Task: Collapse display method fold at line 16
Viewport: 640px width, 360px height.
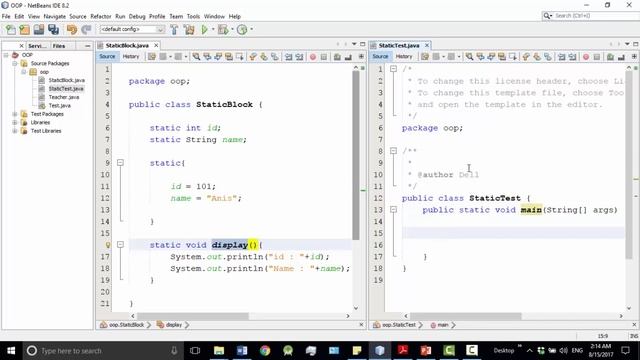Action: (120, 245)
